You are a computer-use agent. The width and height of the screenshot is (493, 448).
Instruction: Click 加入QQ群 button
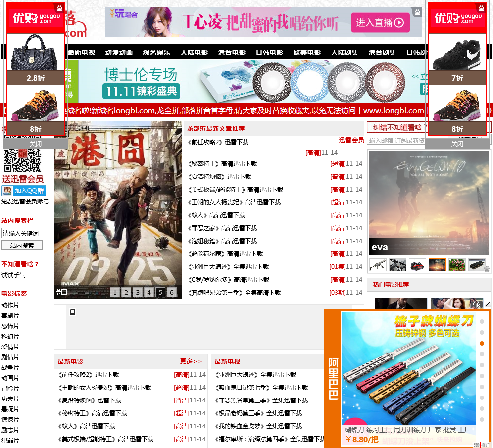pos(24,191)
